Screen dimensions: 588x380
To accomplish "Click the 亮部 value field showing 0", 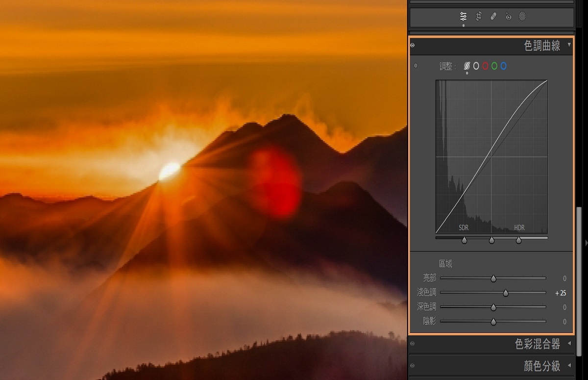I will click(x=564, y=279).
